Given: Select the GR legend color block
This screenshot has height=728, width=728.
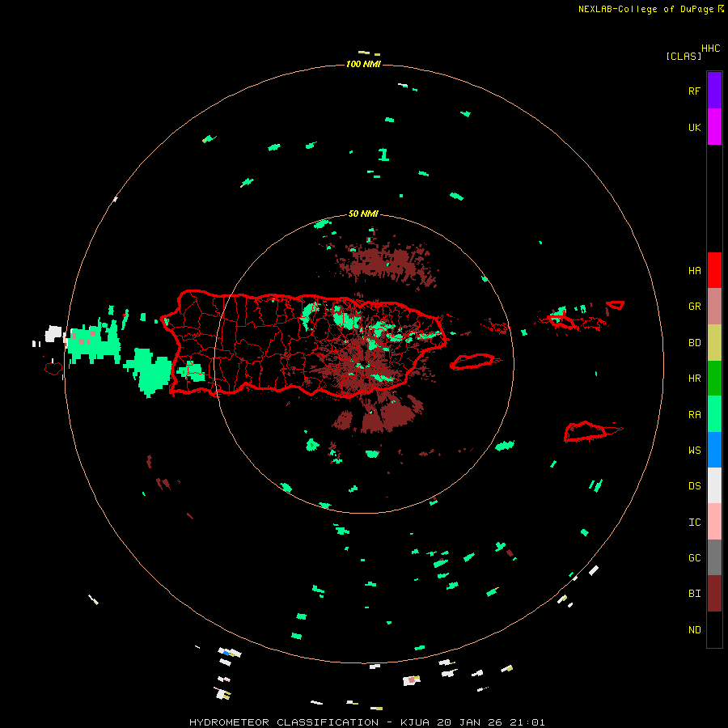Looking at the screenshot, I should pyautogui.click(x=714, y=307).
